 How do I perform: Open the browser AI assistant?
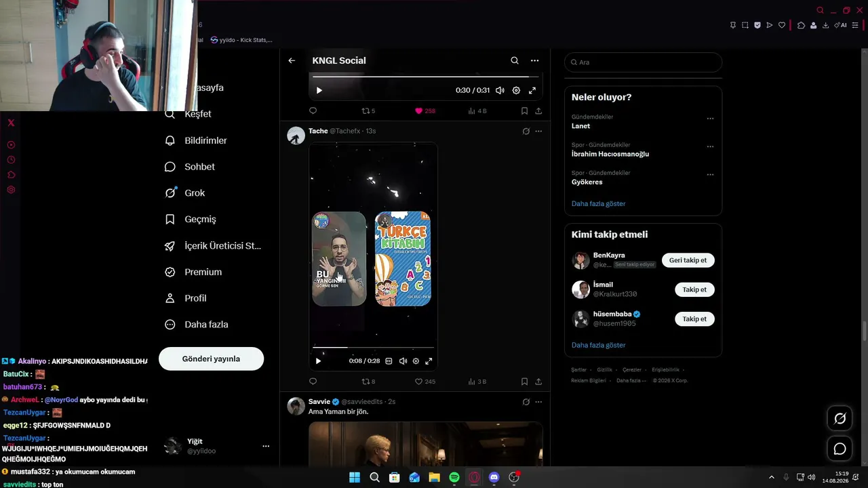pos(841,25)
